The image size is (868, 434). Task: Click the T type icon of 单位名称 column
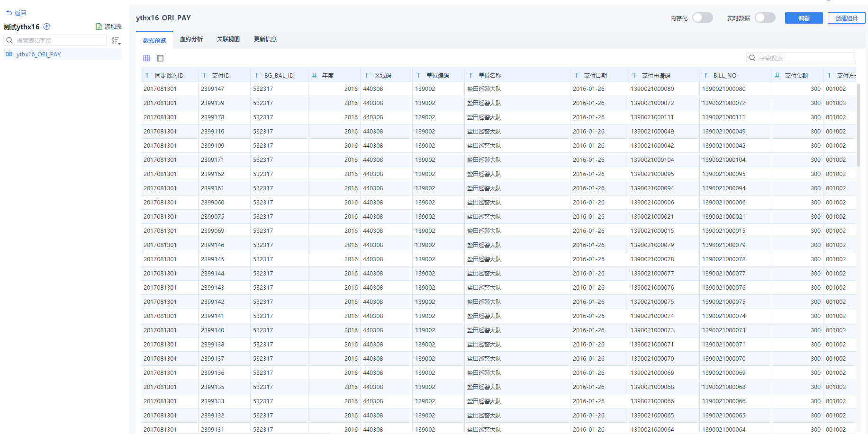(470, 75)
